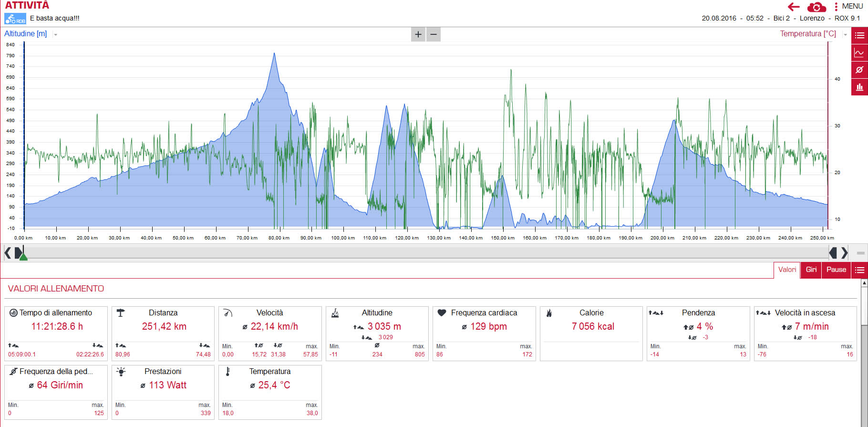Toggle the average values icon
The width and height of the screenshot is (868, 427).
[x=859, y=70]
